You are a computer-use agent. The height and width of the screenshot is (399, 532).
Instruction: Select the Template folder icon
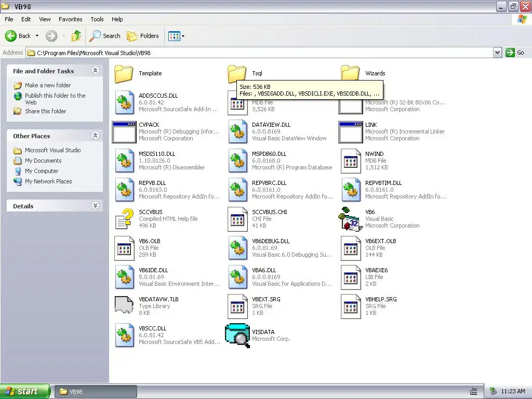click(124, 74)
